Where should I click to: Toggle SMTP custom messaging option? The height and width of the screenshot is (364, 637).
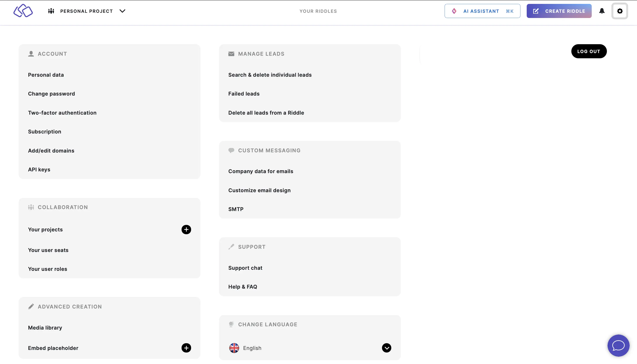coord(236,209)
